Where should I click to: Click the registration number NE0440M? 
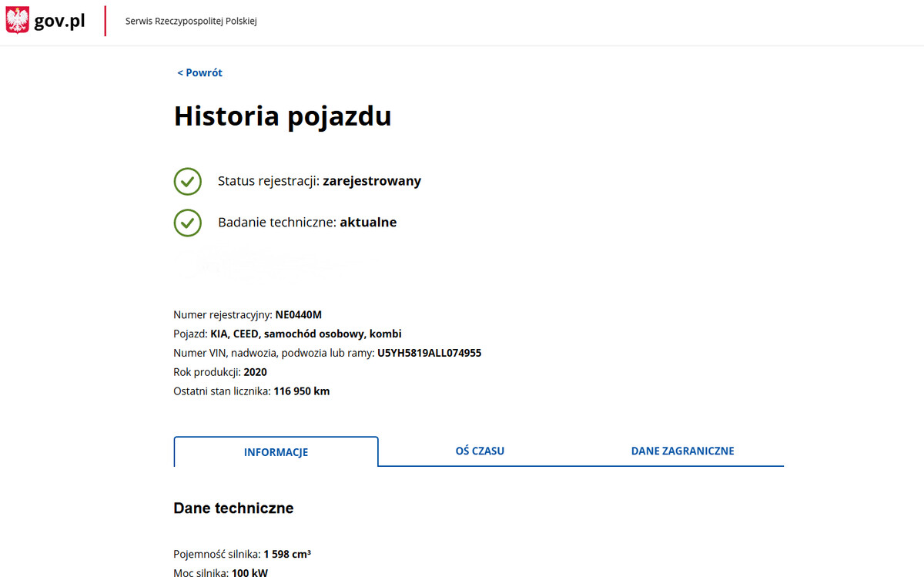click(x=298, y=315)
